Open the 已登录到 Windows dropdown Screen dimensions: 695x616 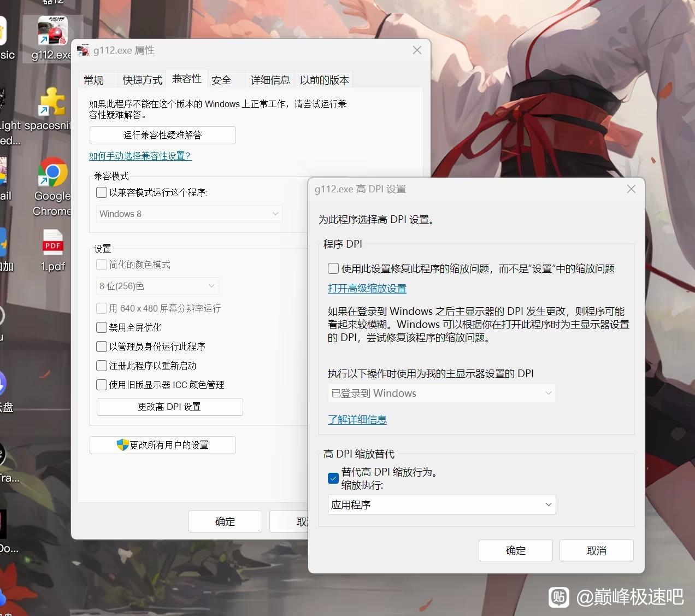tap(441, 393)
